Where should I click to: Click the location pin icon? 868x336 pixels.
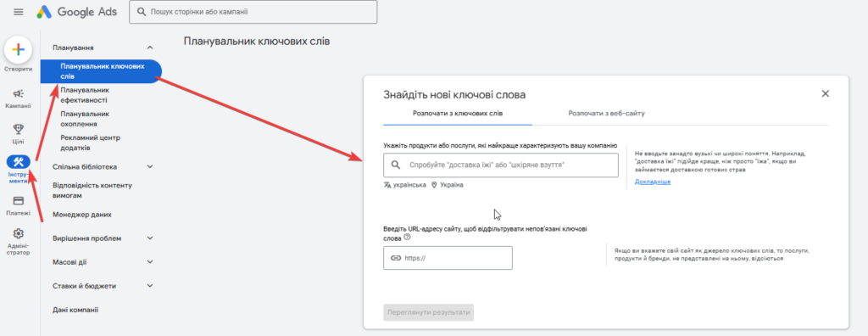pyautogui.click(x=434, y=185)
